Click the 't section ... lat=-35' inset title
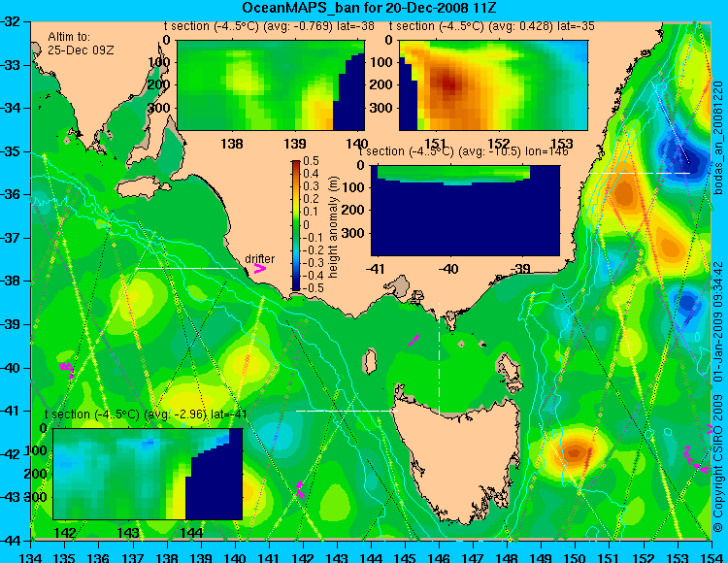 (492, 26)
